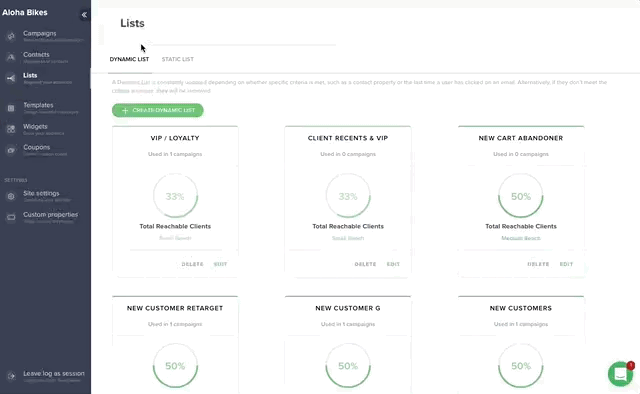Image resolution: width=640 pixels, height=394 pixels.
Task: Click "Total Reachable Clients" in Client Recents & VIP card
Action: tap(348, 226)
